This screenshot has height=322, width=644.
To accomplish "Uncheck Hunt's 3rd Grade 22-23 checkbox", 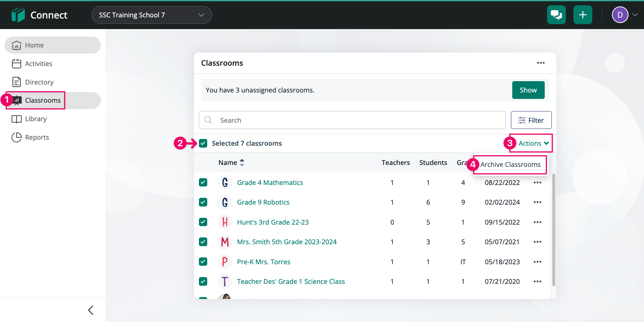I will [203, 222].
